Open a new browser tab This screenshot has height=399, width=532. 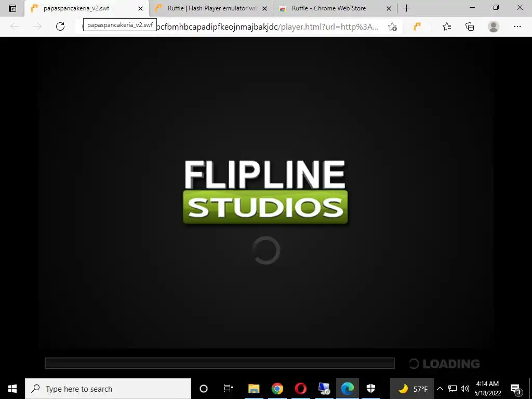[406, 8]
